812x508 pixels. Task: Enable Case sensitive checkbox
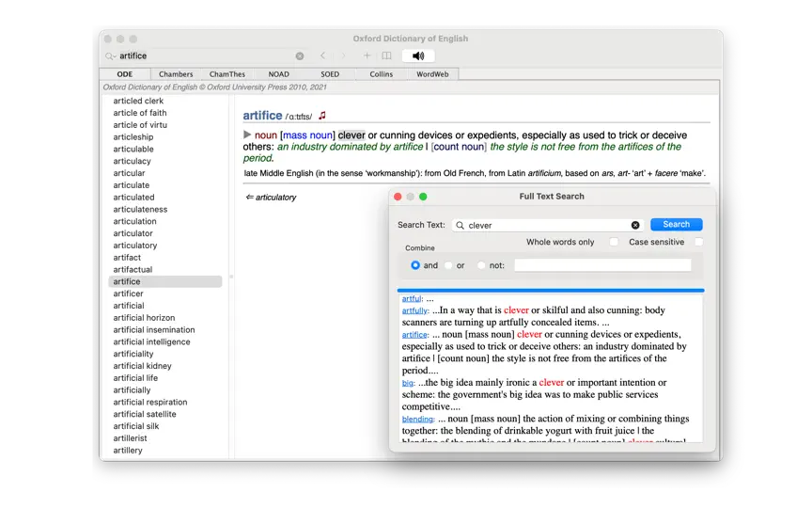click(x=698, y=242)
